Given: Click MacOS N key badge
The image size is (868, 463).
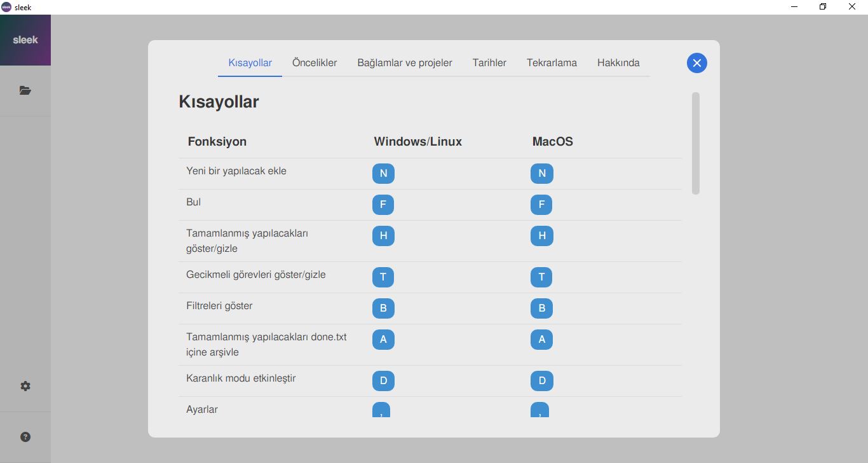Looking at the screenshot, I should point(542,174).
